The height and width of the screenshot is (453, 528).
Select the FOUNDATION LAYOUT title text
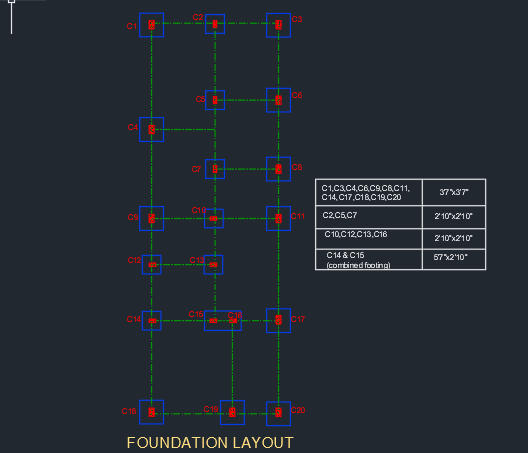tap(210, 443)
